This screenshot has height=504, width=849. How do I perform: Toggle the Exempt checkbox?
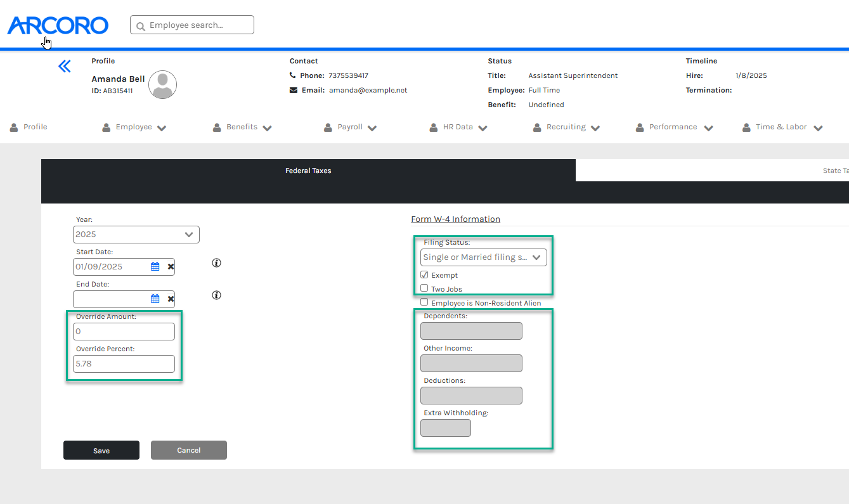point(424,275)
